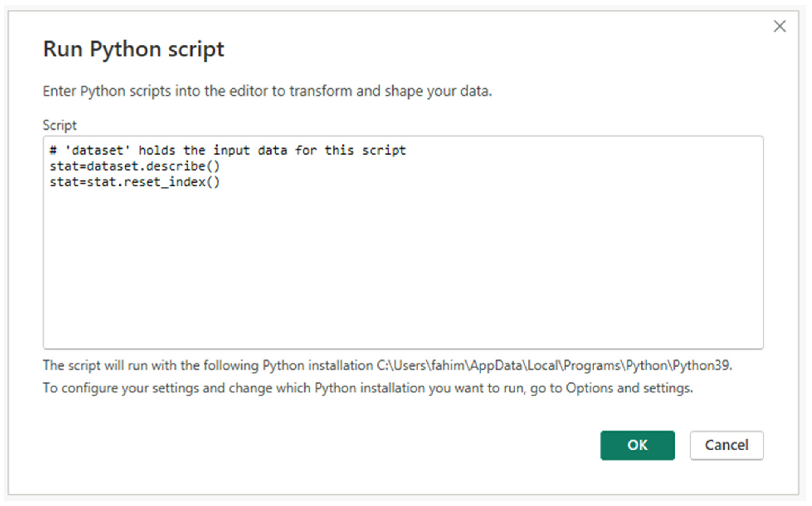This screenshot has width=812, height=506.
Task: Click the 'Options and settings' text
Action: point(628,388)
